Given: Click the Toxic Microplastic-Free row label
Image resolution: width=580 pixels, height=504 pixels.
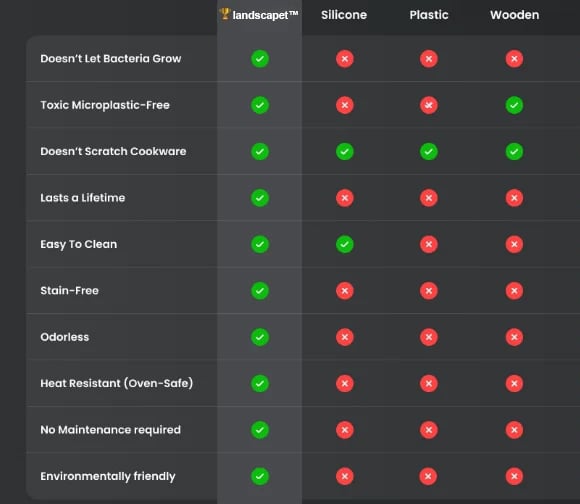Looking at the screenshot, I should [105, 105].
